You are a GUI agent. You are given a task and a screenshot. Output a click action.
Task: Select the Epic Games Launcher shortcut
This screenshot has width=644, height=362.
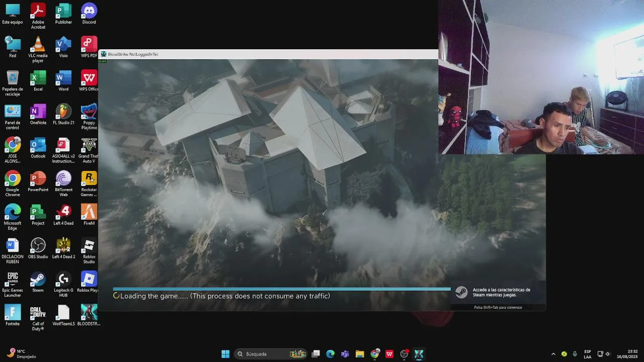click(x=13, y=285)
